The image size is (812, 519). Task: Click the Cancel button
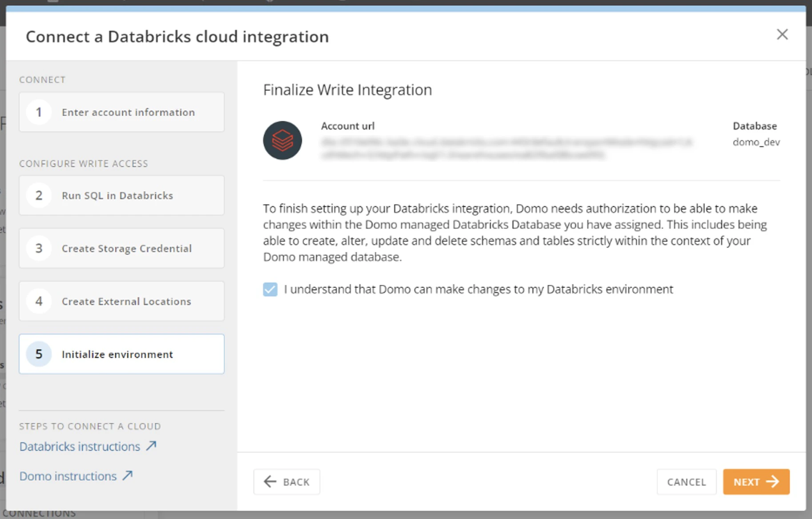[687, 482]
